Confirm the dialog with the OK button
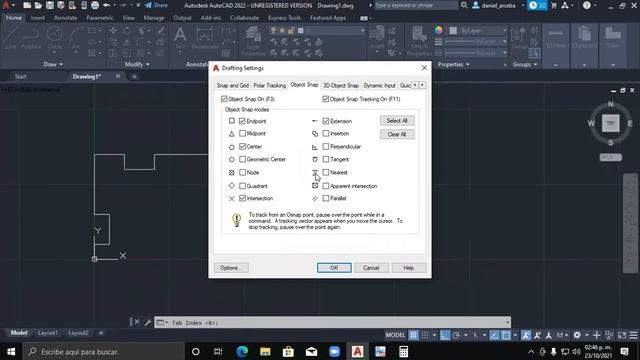Screen dimensions: 640x360 click(x=334, y=268)
